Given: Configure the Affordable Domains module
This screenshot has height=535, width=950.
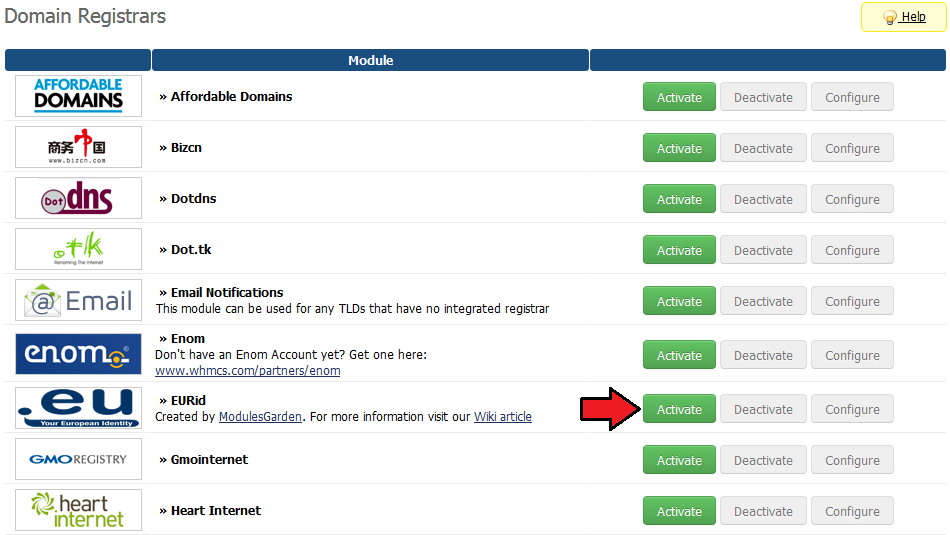Looking at the screenshot, I should [x=852, y=97].
